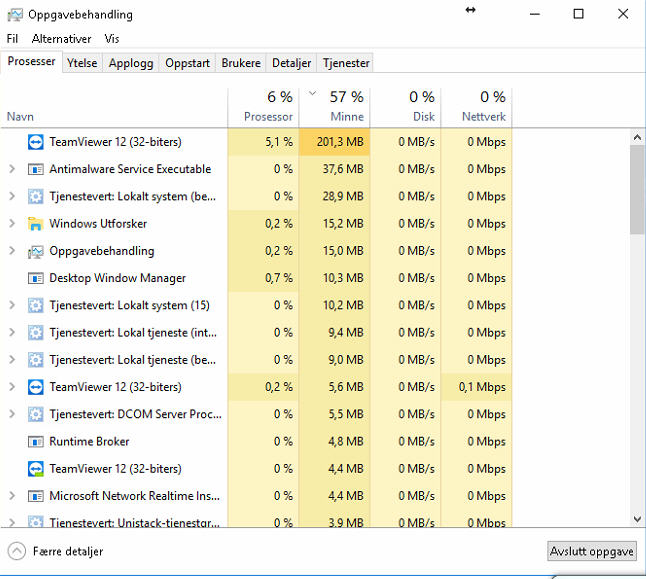Image resolution: width=646 pixels, height=579 pixels.
Task: Expand Microsoft Network Realtime Ins... row
Action: pyautogui.click(x=12, y=495)
